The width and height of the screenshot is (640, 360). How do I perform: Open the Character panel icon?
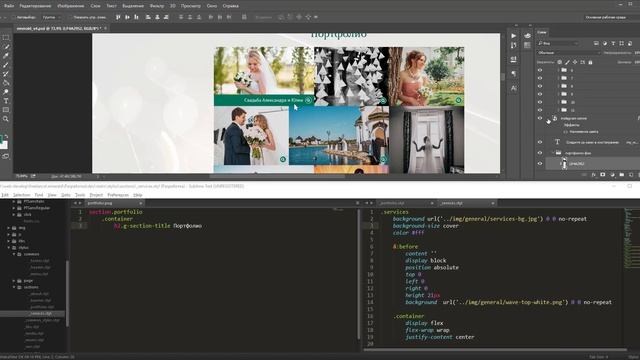513,88
